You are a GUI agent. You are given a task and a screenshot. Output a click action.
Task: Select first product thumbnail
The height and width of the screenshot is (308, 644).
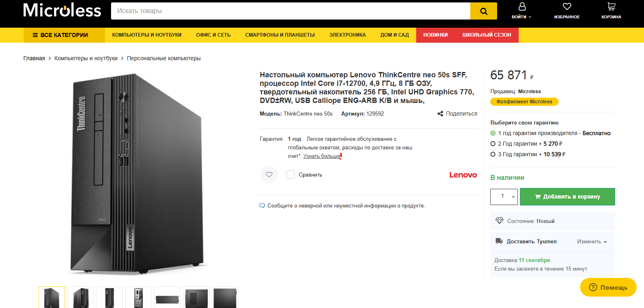tap(52, 297)
